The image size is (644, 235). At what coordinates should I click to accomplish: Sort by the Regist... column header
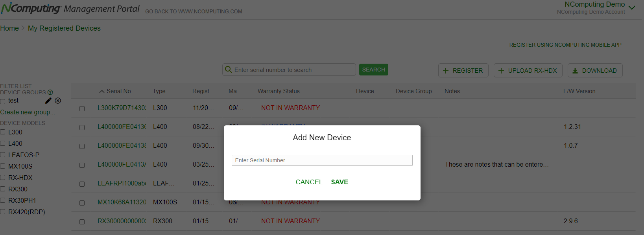[x=203, y=91]
